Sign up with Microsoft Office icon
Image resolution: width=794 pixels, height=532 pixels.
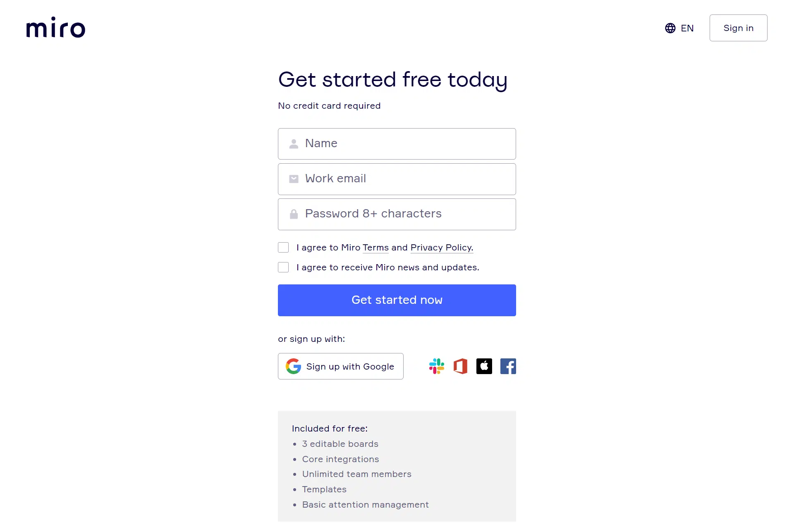460,366
